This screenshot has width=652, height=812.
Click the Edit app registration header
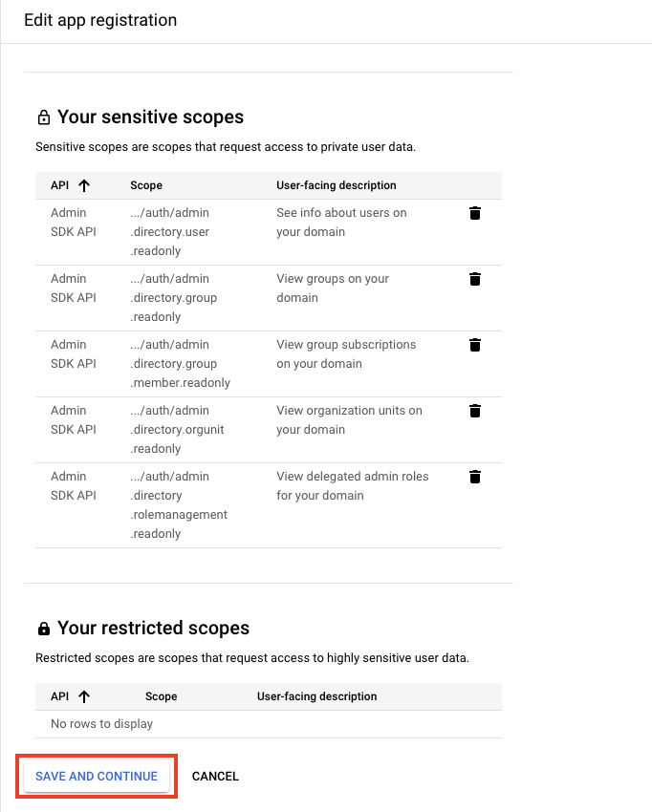pos(100,20)
